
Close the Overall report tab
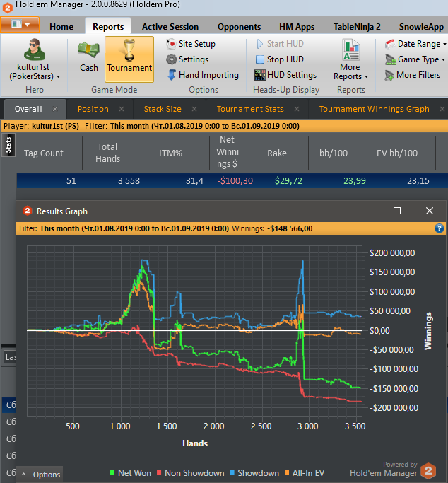[55, 109]
